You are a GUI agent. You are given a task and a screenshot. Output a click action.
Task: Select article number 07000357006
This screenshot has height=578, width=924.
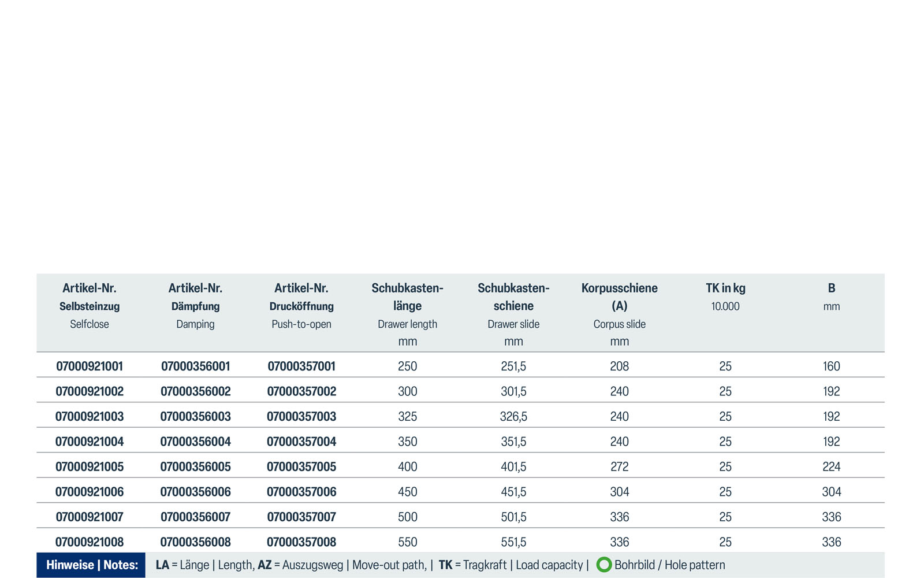pos(301,492)
